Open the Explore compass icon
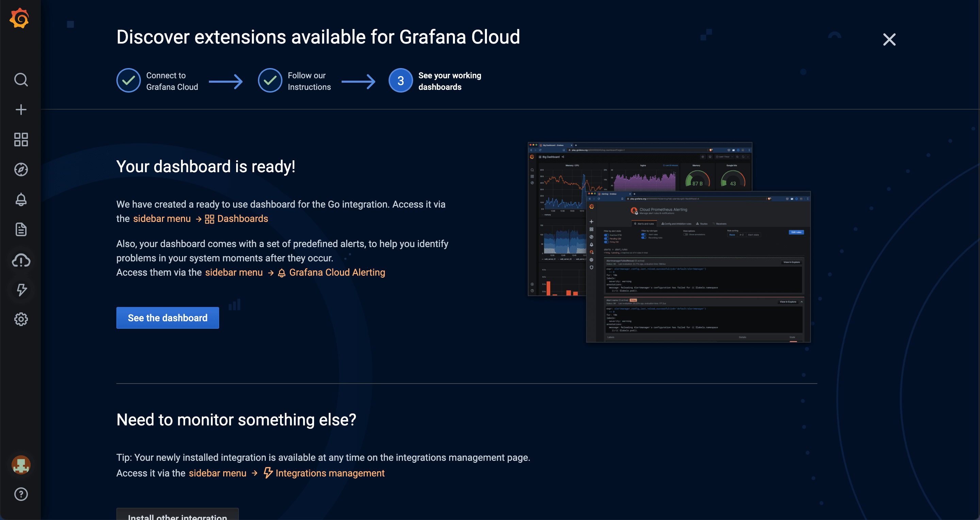Image resolution: width=980 pixels, height=520 pixels. tap(21, 170)
